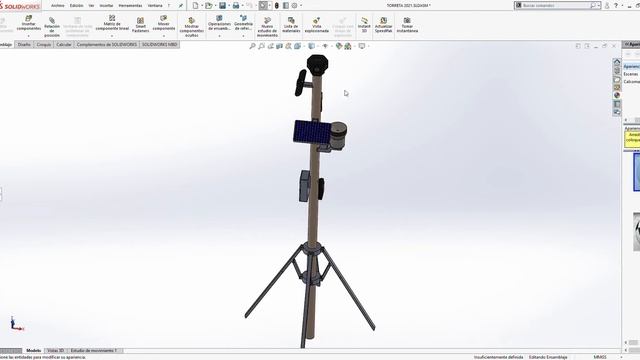Click the Print icon
640x360 pixels.
[x=236, y=6]
